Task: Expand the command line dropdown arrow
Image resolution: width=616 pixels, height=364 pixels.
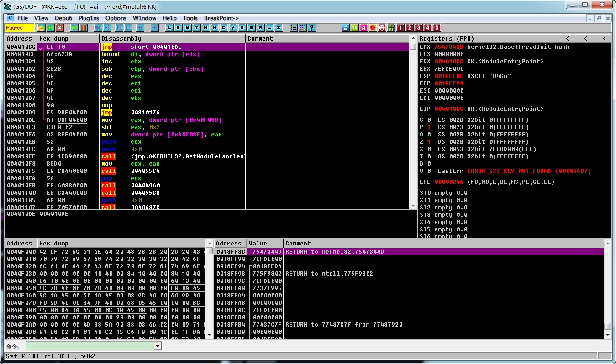Action: pyautogui.click(x=158, y=347)
